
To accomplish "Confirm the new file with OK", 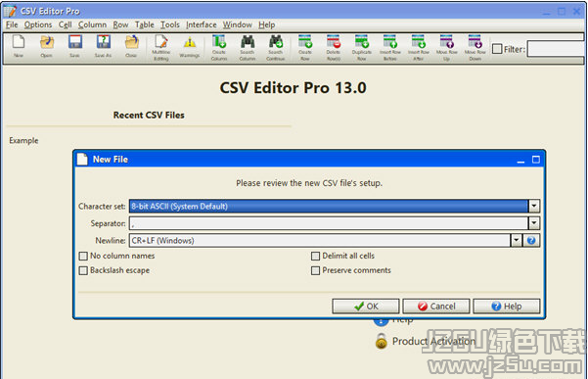I will 366,307.
